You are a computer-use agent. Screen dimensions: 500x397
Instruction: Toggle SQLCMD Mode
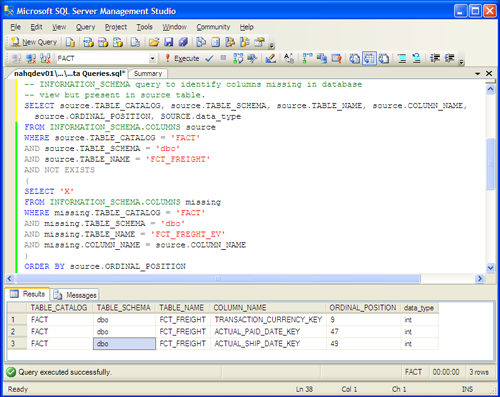point(336,59)
